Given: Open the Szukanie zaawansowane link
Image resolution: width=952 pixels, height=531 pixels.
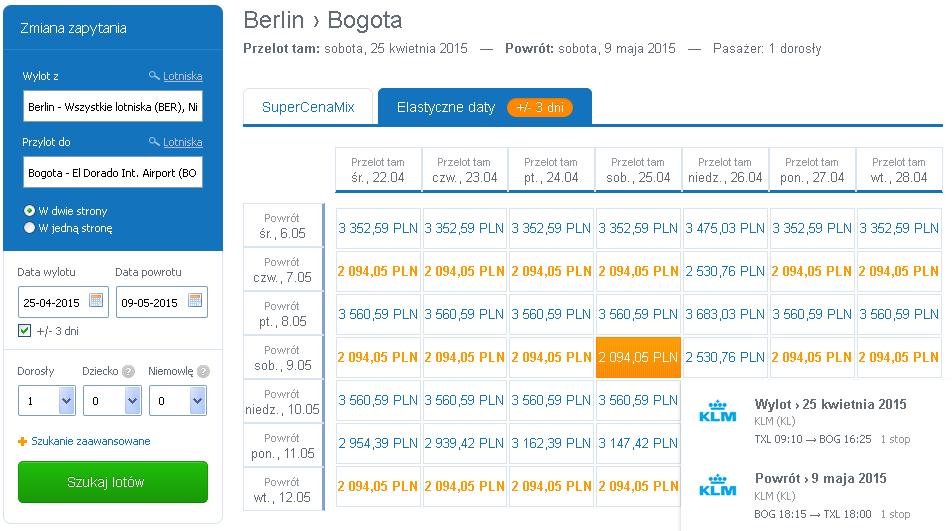Looking at the screenshot, I should pyautogui.click(x=91, y=441).
